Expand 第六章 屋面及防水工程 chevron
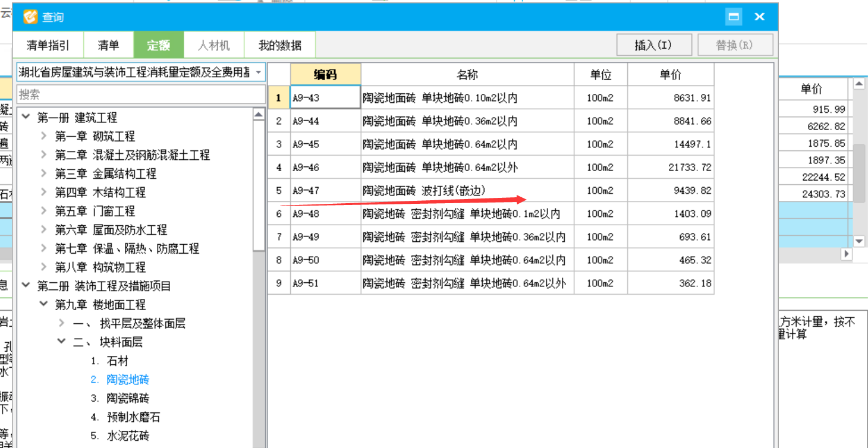The width and height of the screenshot is (868, 448). coord(44,229)
